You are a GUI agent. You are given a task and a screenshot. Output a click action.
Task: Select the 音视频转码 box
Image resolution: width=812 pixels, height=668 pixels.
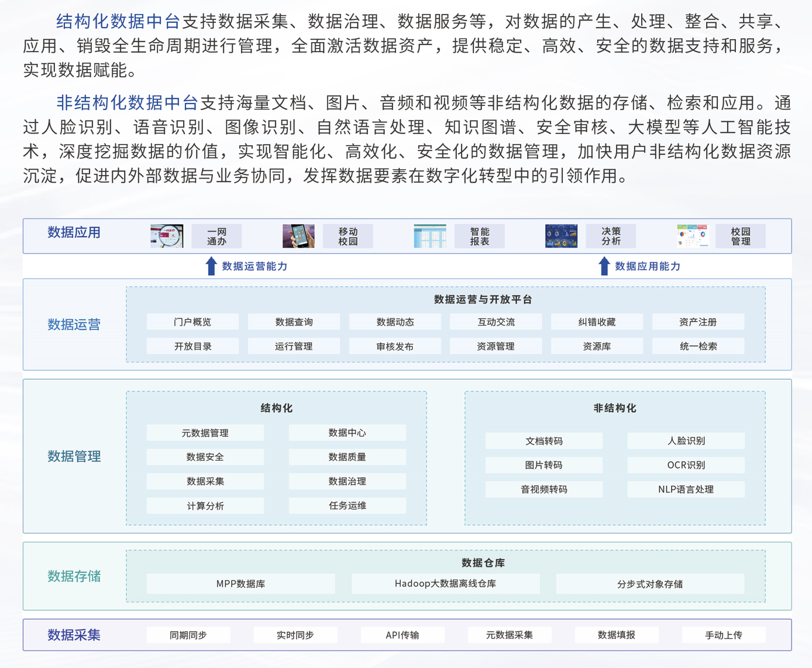543,489
